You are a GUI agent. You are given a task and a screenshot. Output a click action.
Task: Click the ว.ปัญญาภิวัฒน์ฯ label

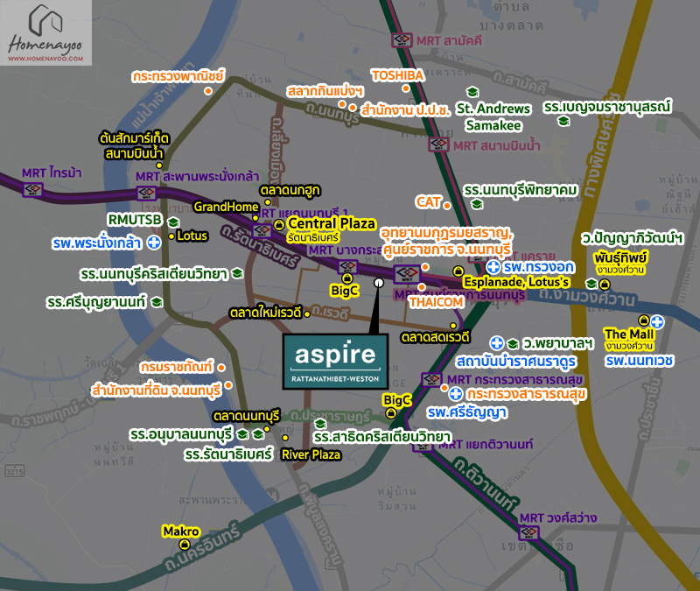[x=632, y=238]
